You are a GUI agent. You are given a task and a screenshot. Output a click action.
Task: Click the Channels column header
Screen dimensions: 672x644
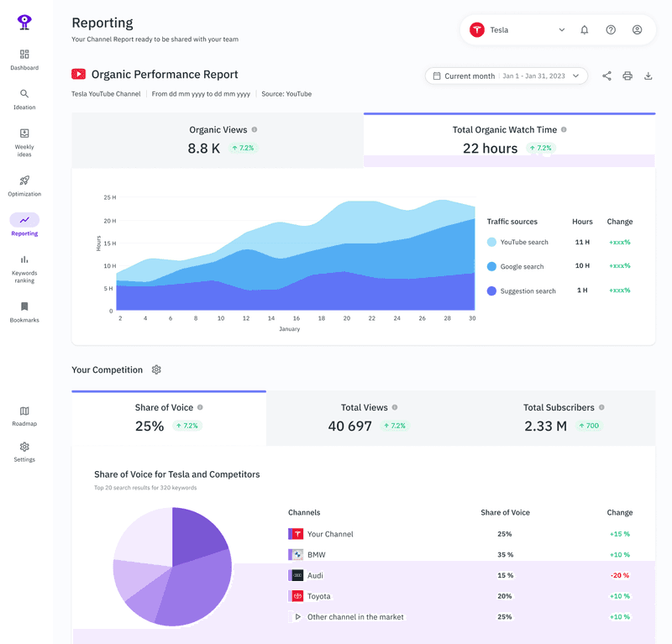click(x=304, y=512)
